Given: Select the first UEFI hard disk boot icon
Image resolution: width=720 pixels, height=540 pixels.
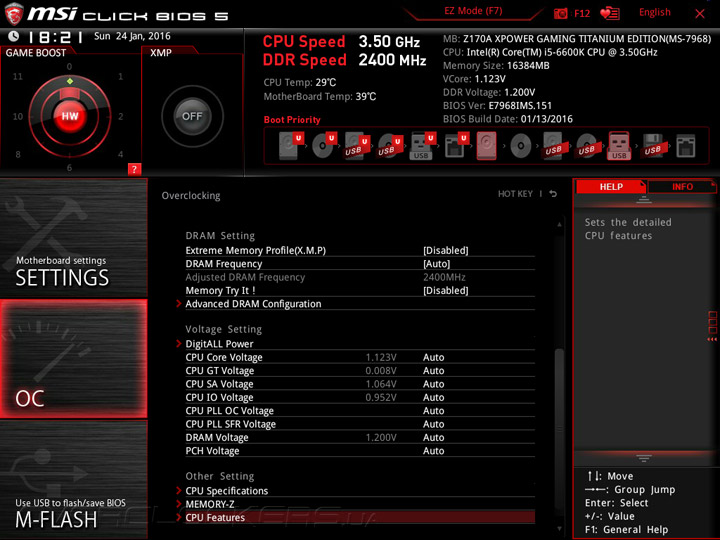Looking at the screenshot, I should [291, 146].
